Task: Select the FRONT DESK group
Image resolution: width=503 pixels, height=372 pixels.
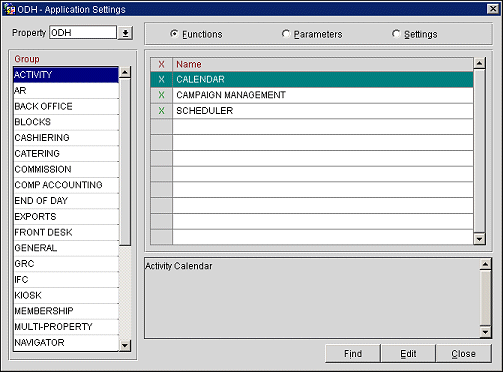Action: click(66, 232)
